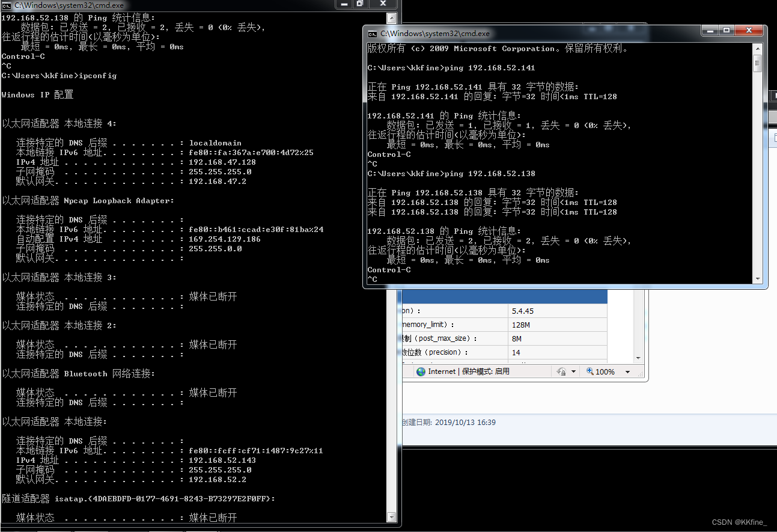Click the IPv6 address 'fe80::fcff:cf71:1487:9c27%11'
The width and height of the screenshot is (777, 532).
(x=256, y=451)
